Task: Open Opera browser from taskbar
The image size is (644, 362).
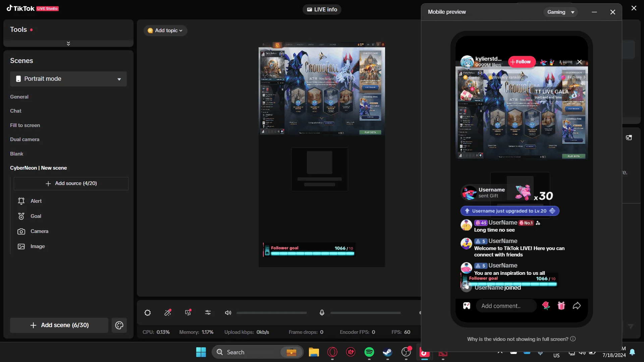Action: point(332,352)
